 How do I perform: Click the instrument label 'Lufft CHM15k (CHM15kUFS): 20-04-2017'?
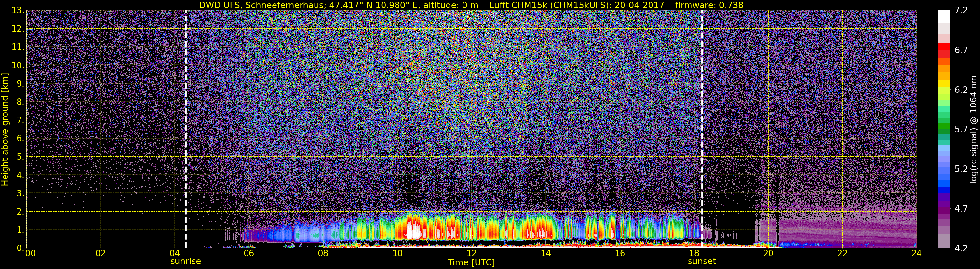pyautogui.click(x=576, y=5)
